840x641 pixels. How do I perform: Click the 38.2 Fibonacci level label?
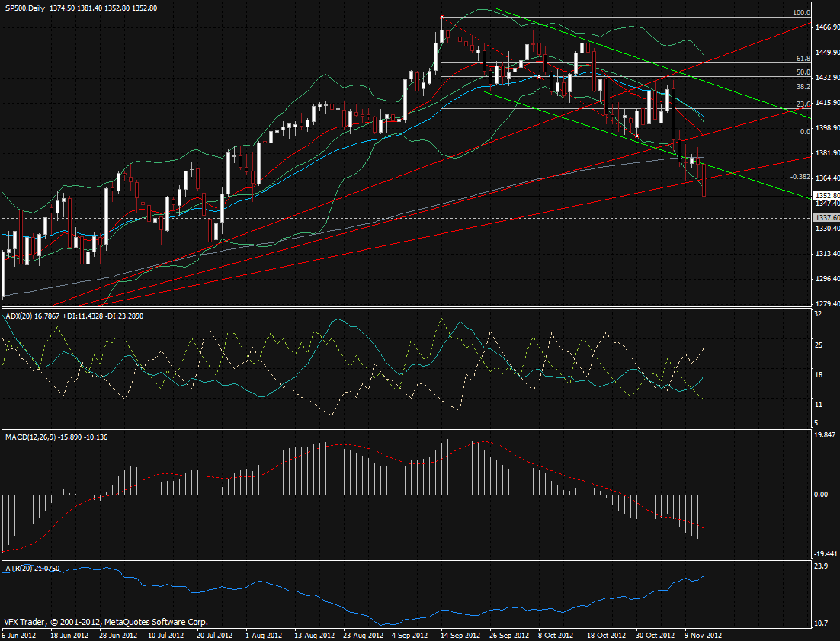click(802, 87)
